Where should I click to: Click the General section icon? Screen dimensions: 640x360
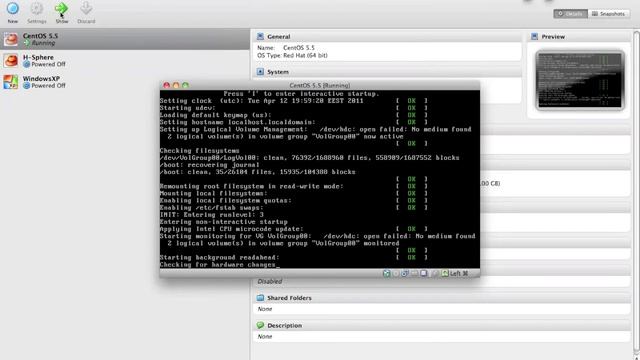[x=260, y=37]
